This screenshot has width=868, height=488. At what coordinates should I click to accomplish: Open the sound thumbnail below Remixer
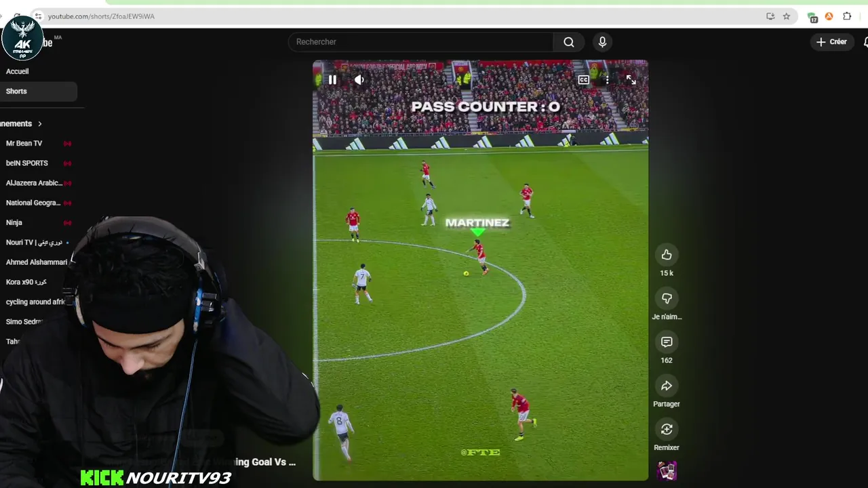tap(667, 470)
